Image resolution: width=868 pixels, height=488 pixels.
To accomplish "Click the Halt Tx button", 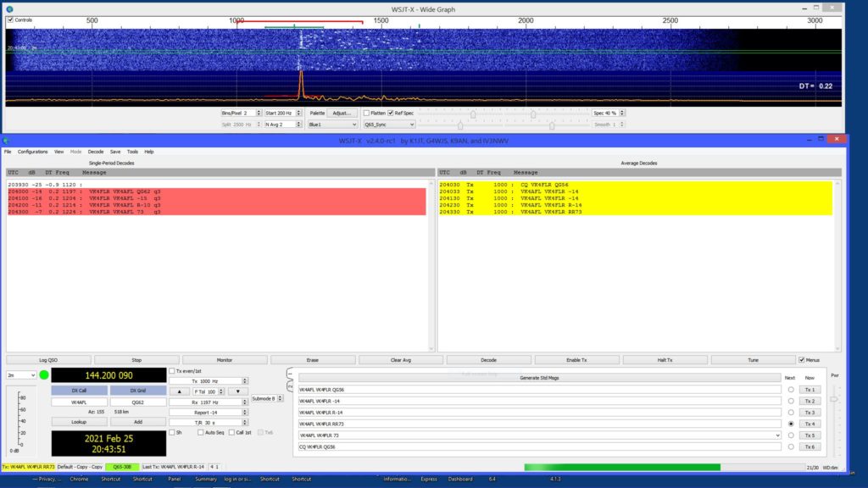I will tap(665, 360).
